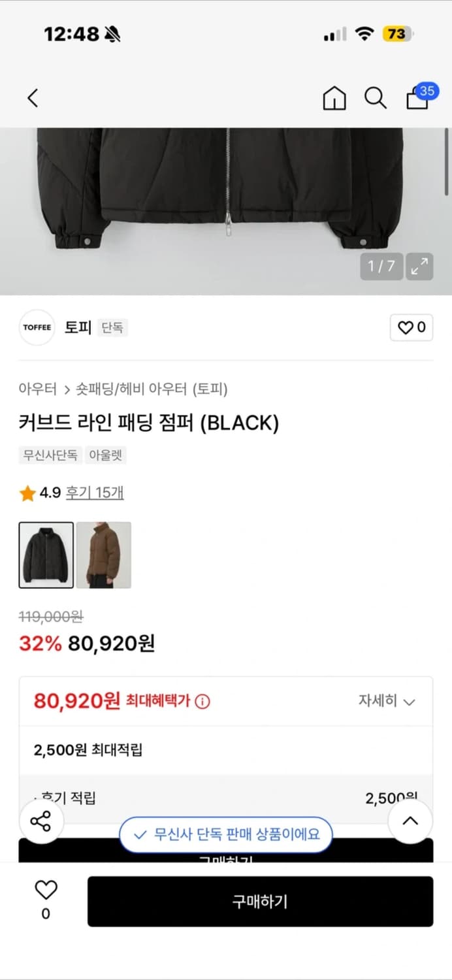Expand the 자세히 price details
The height and width of the screenshot is (980, 452).
387,701
